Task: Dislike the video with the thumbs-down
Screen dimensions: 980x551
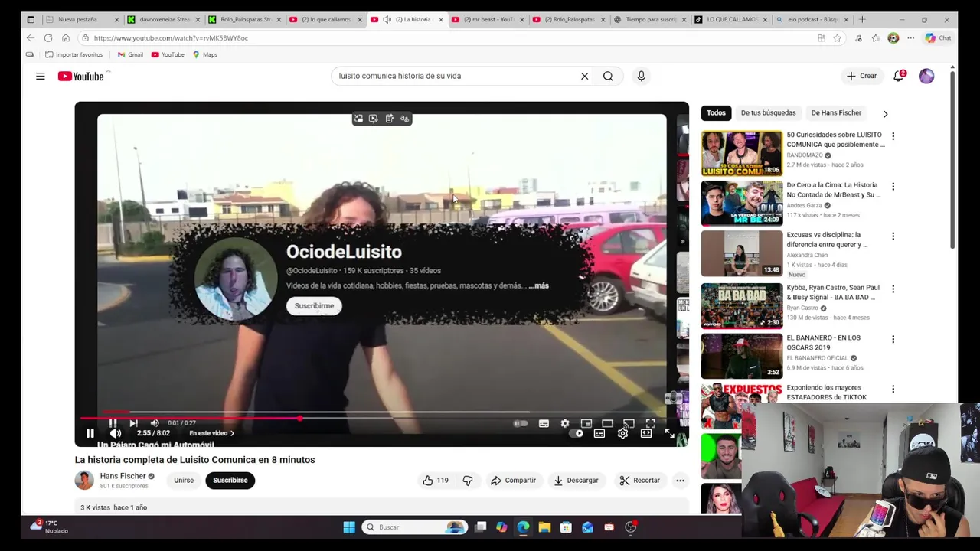Action: [468, 481]
